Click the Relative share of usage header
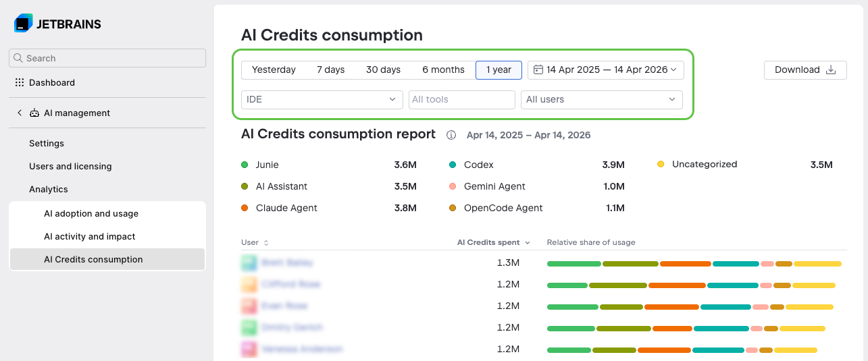 click(x=591, y=242)
